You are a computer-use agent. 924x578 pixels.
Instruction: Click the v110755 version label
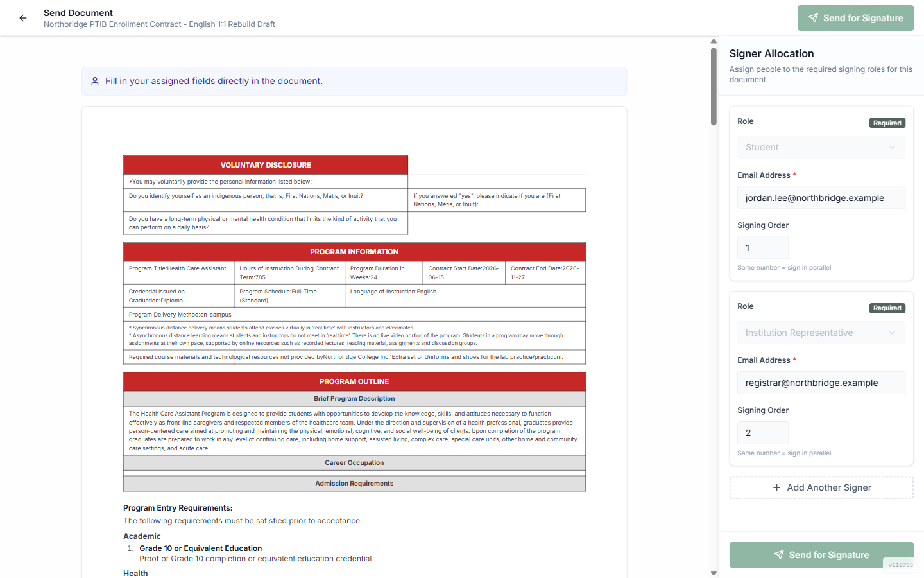point(900,565)
